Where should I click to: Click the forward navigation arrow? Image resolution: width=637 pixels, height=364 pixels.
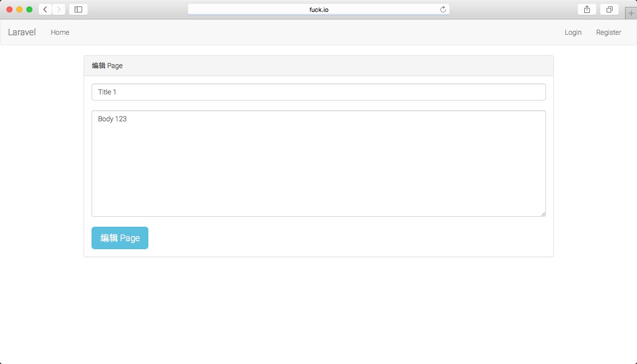[x=59, y=9]
